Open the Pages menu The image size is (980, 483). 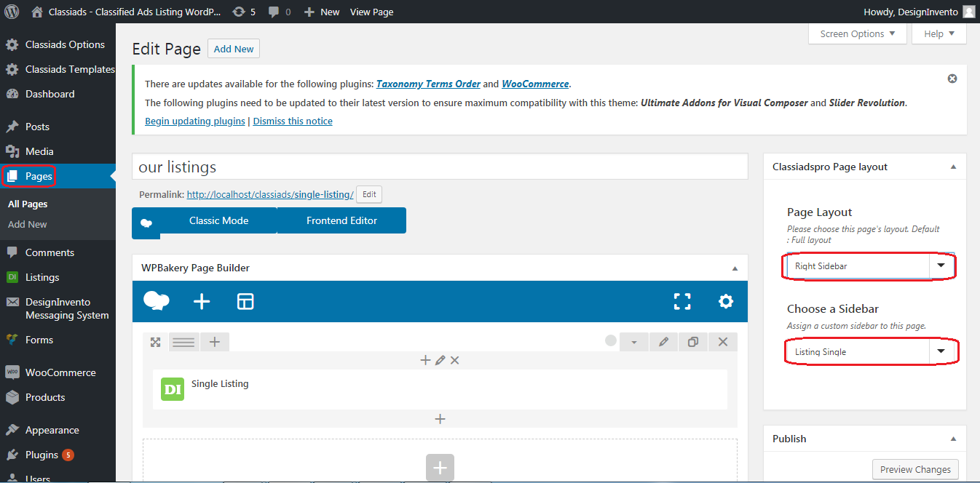pyautogui.click(x=58, y=176)
